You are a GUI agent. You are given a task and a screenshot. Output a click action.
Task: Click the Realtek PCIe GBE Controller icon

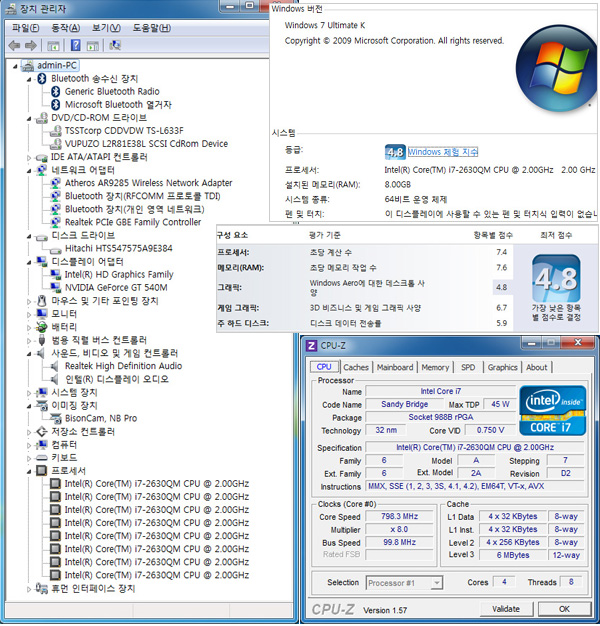(55, 222)
